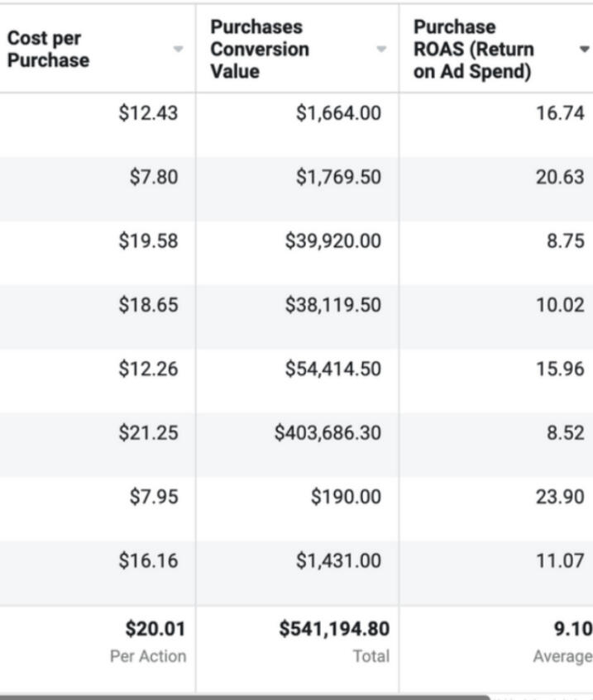Click the Purchase ROAS (Return on Ad Spend) header

pos(473,50)
